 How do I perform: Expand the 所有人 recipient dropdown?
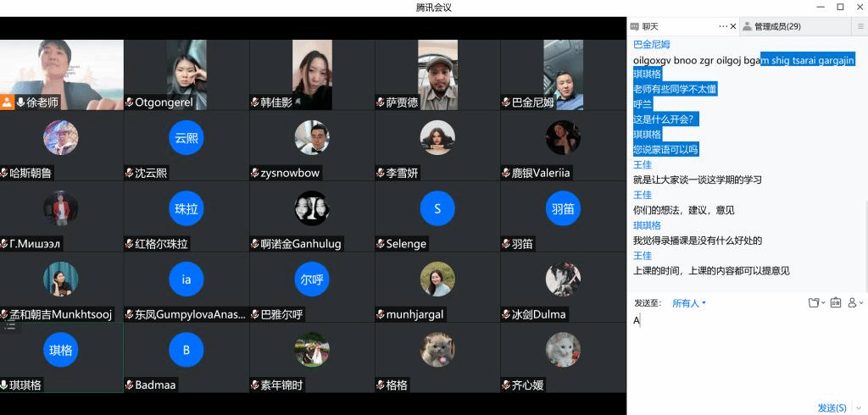pos(688,303)
